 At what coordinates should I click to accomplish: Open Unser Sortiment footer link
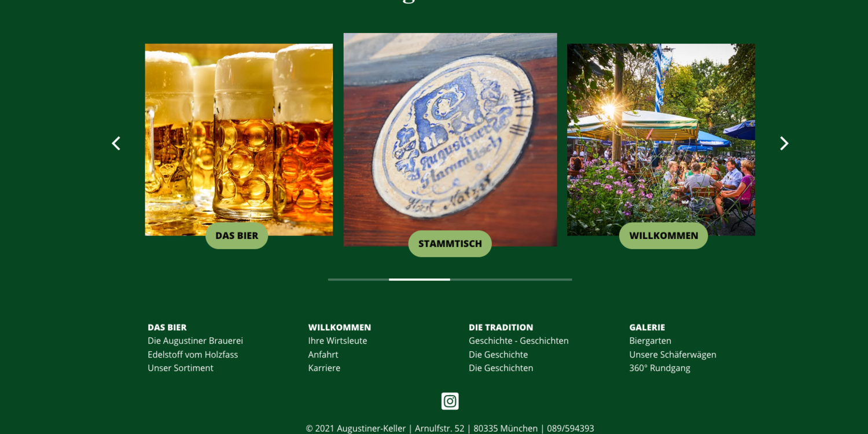click(181, 368)
